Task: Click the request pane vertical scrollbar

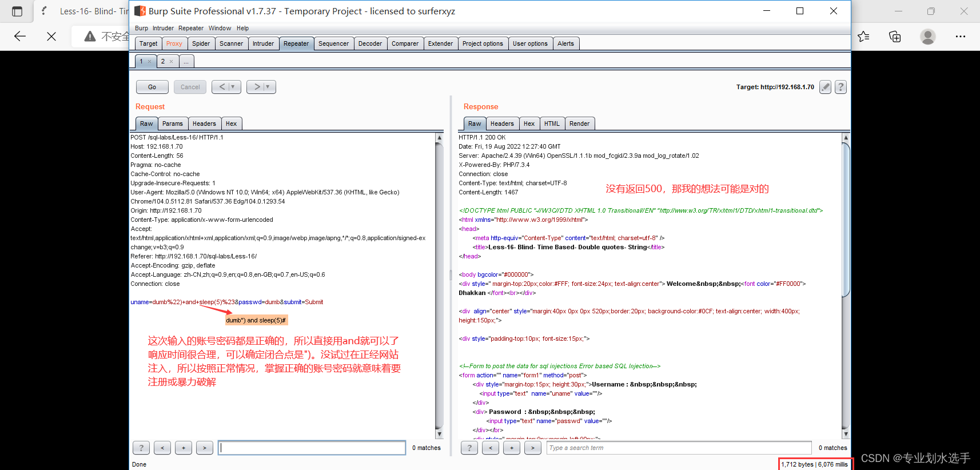Action: point(439,286)
